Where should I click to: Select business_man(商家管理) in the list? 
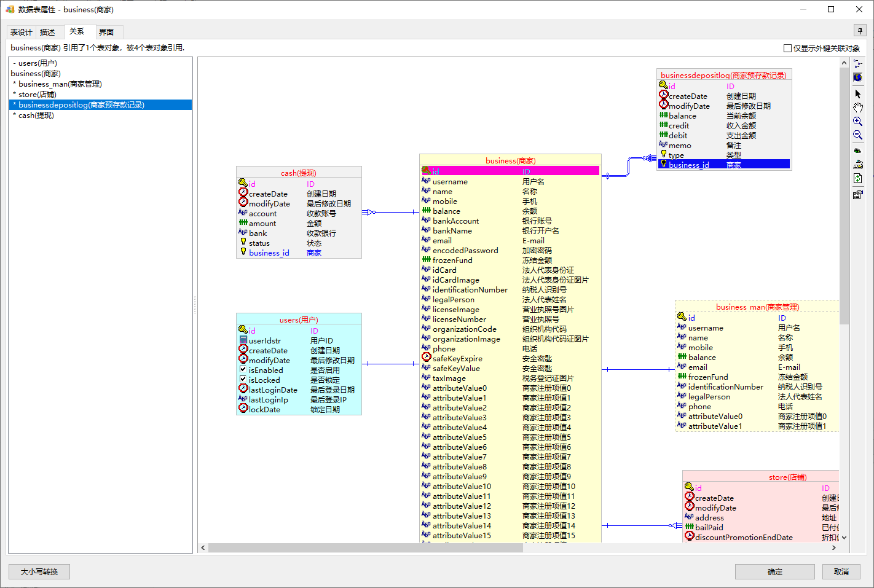coord(100,84)
